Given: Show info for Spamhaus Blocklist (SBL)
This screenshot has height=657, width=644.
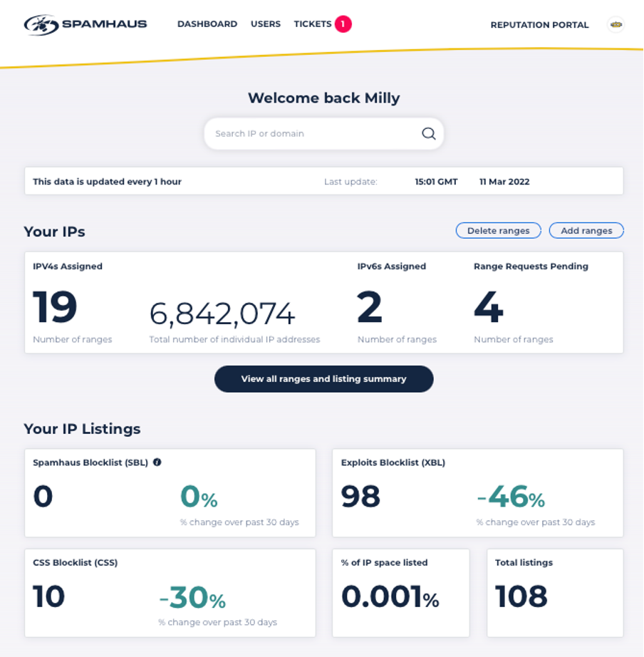Looking at the screenshot, I should [x=157, y=462].
